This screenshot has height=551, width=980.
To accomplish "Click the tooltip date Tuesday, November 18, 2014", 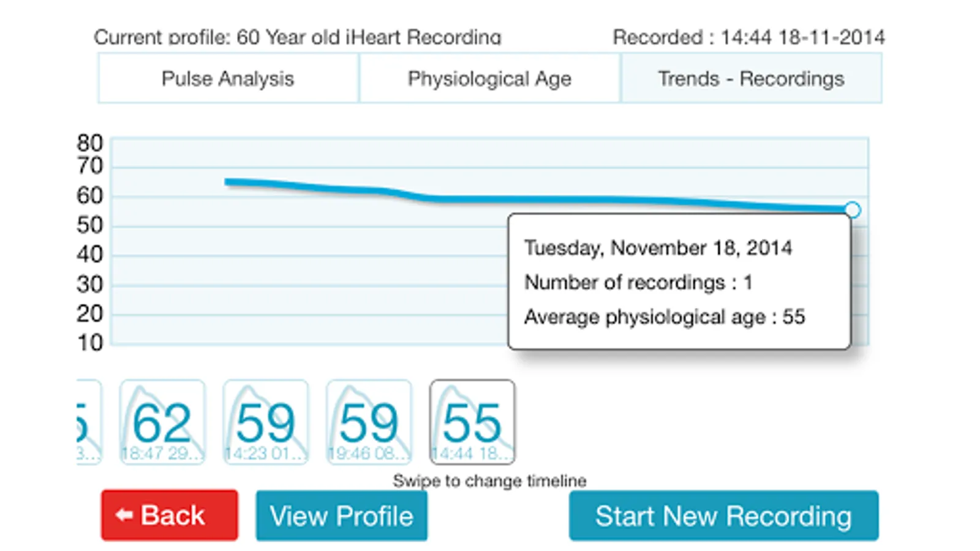I will [658, 248].
